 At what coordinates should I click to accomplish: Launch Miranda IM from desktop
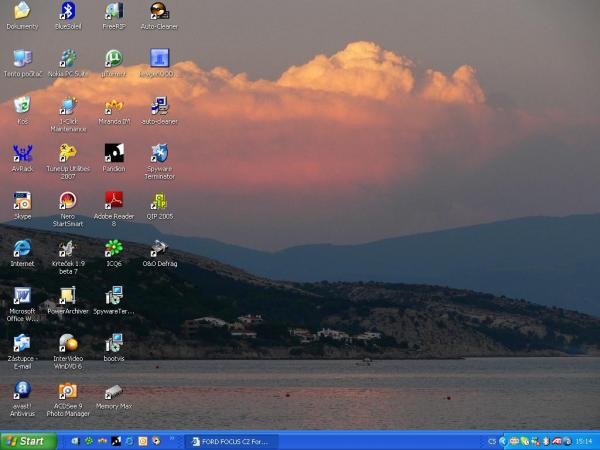click(114, 106)
